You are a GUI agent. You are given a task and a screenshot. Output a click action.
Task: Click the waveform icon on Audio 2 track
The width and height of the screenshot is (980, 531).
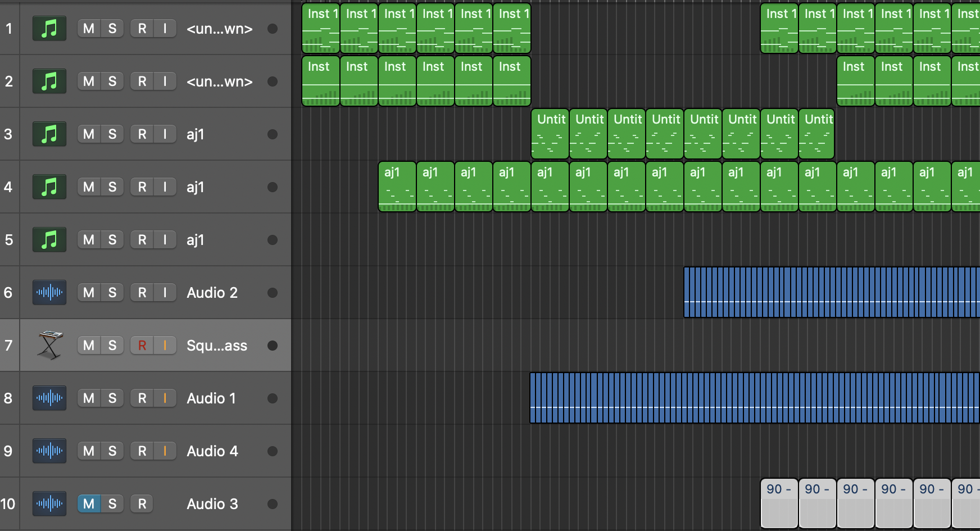click(49, 293)
